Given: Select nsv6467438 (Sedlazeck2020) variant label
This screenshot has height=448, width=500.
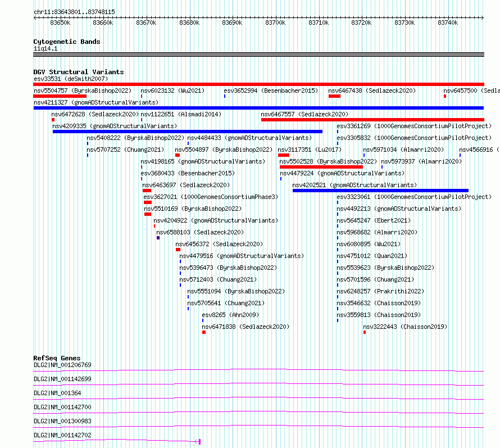Looking at the screenshot, I should 372,90.
